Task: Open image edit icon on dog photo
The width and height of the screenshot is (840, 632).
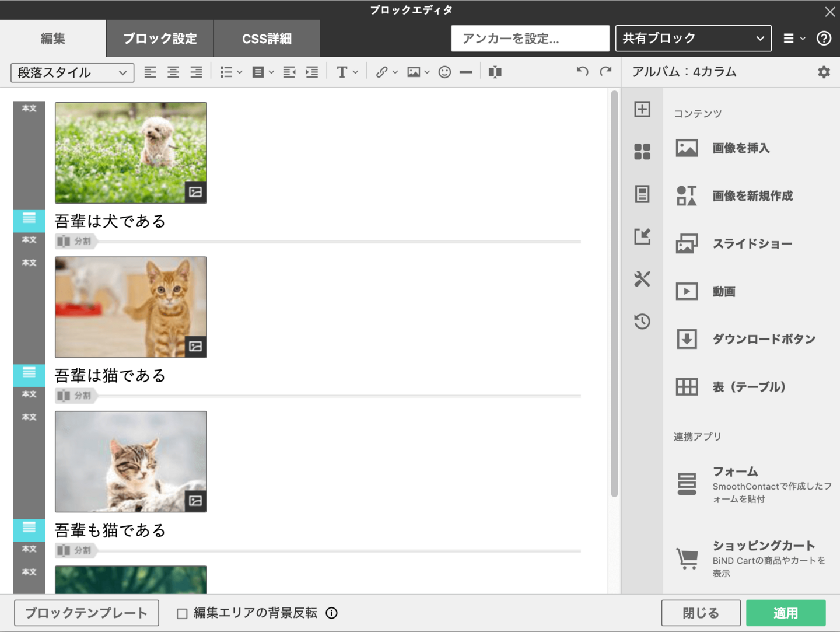Action: (x=195, y=192)
